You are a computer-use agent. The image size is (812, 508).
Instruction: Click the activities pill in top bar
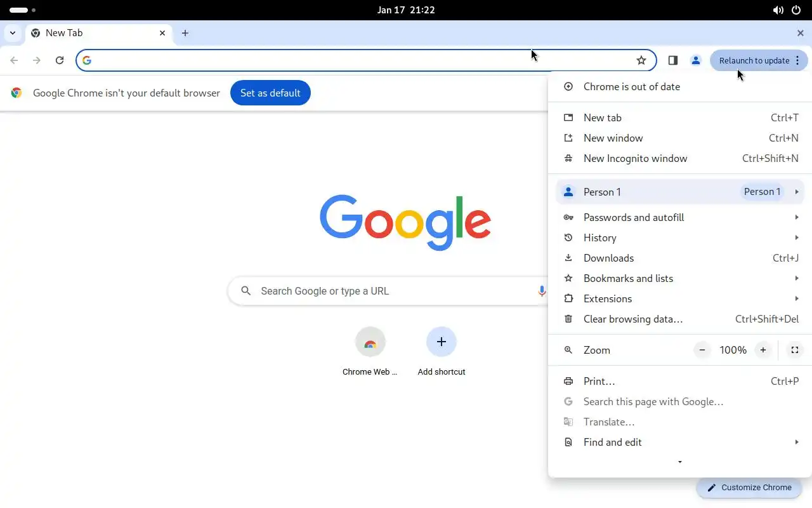18,10
